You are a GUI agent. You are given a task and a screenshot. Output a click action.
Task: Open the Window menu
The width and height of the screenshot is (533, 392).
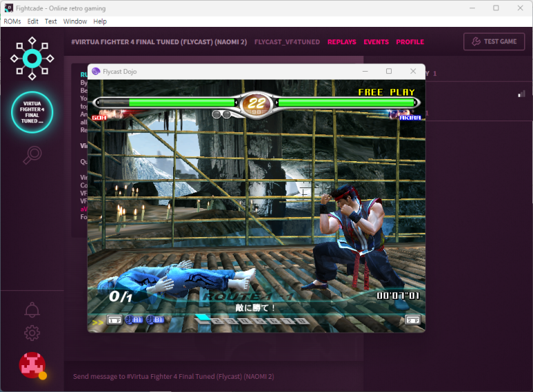(x=74, y=21)
